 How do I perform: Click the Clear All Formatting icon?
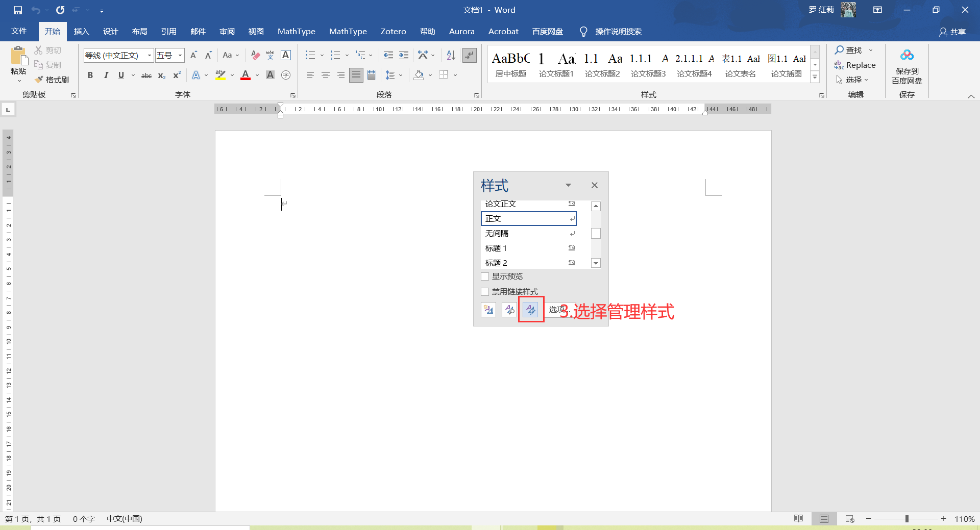pyautogui.click(x=255, y=55)
